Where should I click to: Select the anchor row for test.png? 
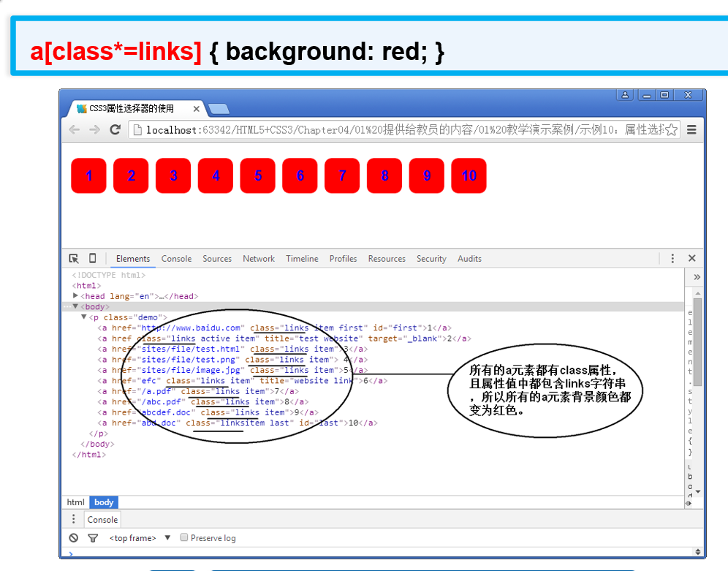tap(232, 360)
